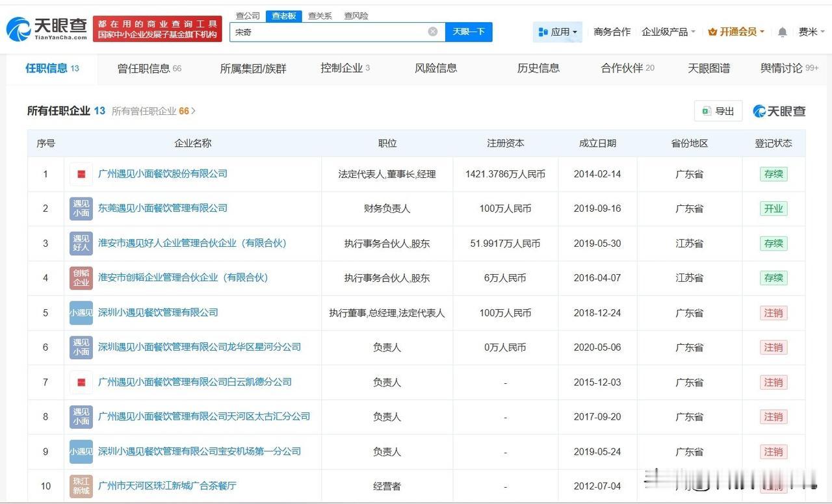Expand the 企业级产品 dropdown
Image resolution: width=832 pixels, height=504 pixels.
[668, 32]
